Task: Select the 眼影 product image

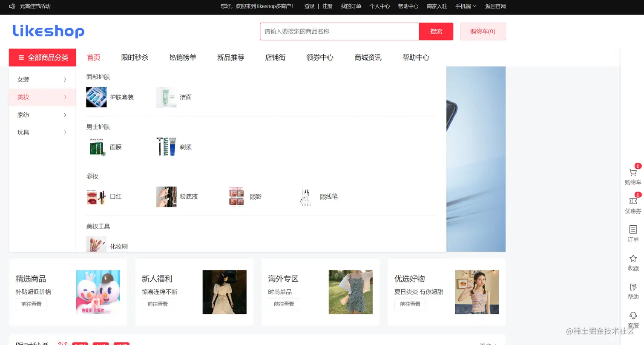Action: pyautogui.click(x=236, y=197)
